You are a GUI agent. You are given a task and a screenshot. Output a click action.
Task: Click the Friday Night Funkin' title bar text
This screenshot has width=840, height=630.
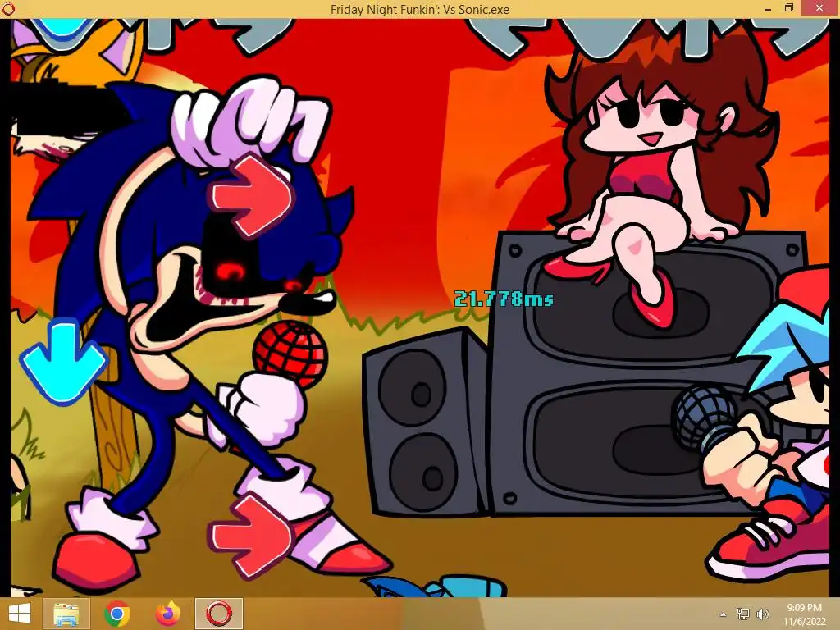pyautogui.click(x=419, y=9)
